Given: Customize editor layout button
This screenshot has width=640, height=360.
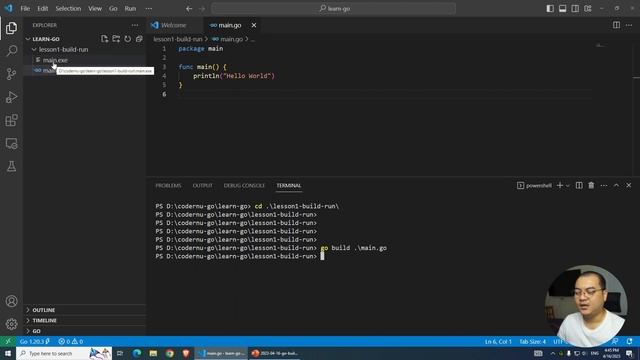Looking at the screenshot, I should [x=588, y=8].
